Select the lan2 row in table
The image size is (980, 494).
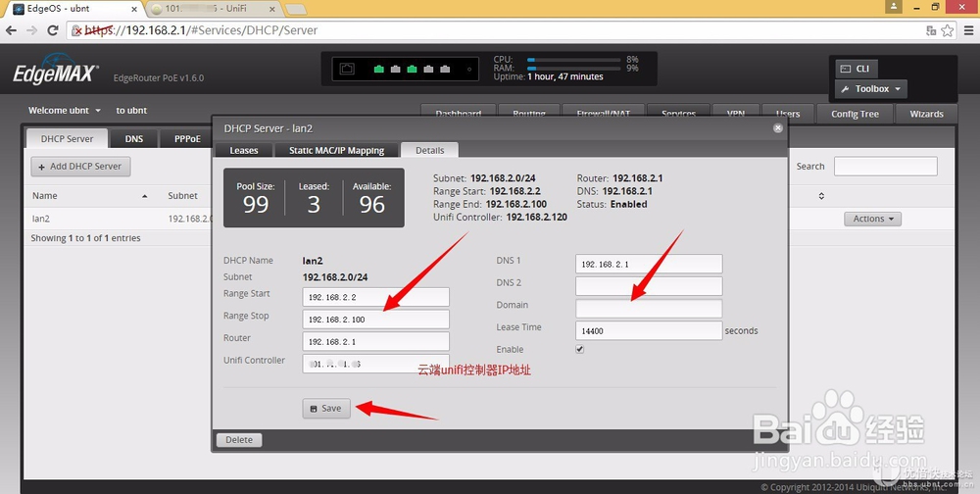click(119, 219)
